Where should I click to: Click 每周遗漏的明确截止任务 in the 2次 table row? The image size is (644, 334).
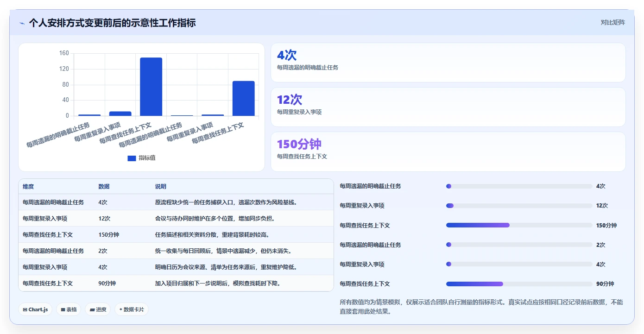point(53,251)
